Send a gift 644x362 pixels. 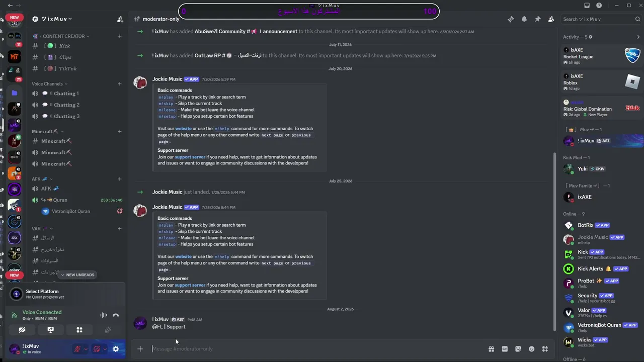491,349
